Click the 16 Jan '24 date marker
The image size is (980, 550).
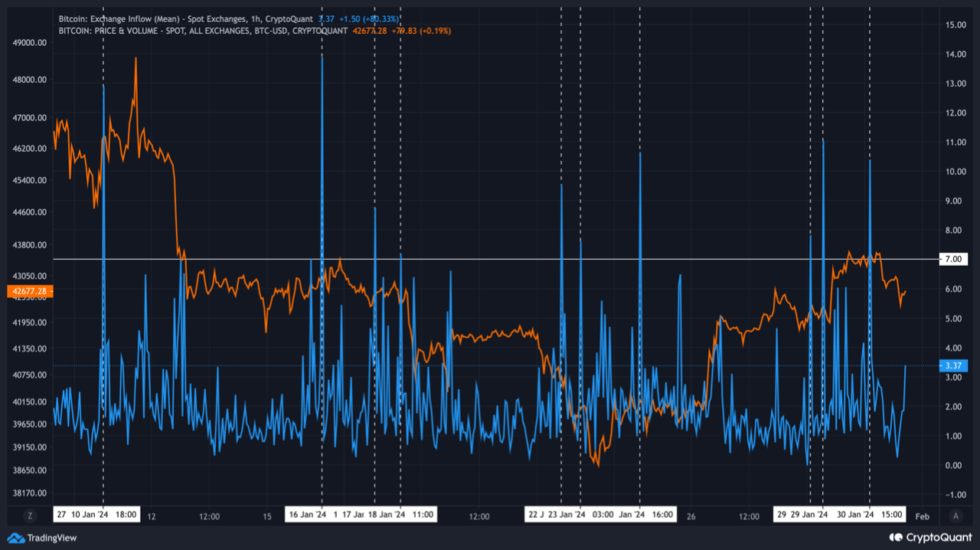coord(309,515)
